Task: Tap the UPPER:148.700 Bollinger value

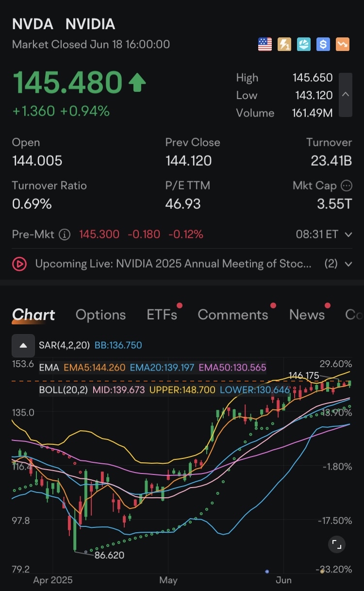Action: click(x=182, y=389)
